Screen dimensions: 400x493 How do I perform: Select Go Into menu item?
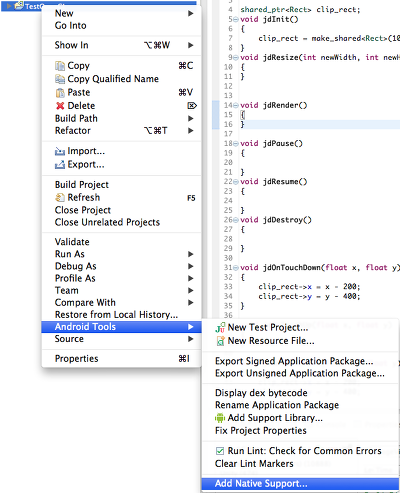pyautogui.click(x=121, y=26)
